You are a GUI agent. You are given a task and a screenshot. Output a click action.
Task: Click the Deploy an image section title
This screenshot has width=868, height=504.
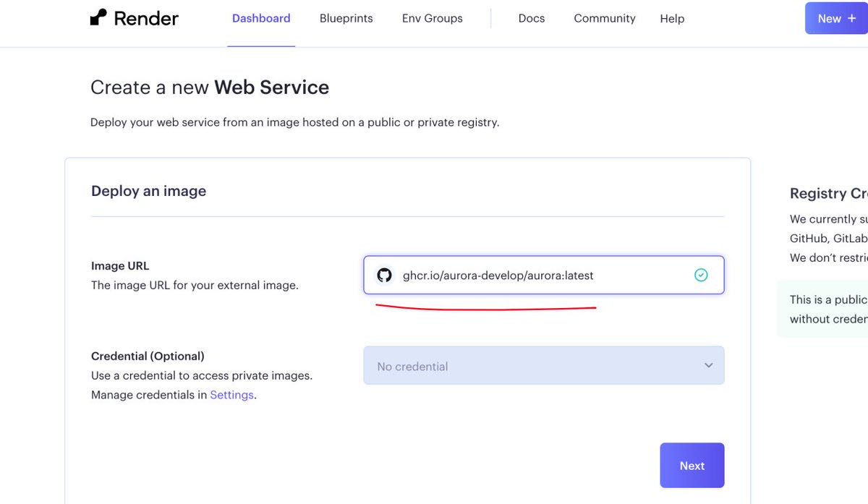(x=148, y=191)
